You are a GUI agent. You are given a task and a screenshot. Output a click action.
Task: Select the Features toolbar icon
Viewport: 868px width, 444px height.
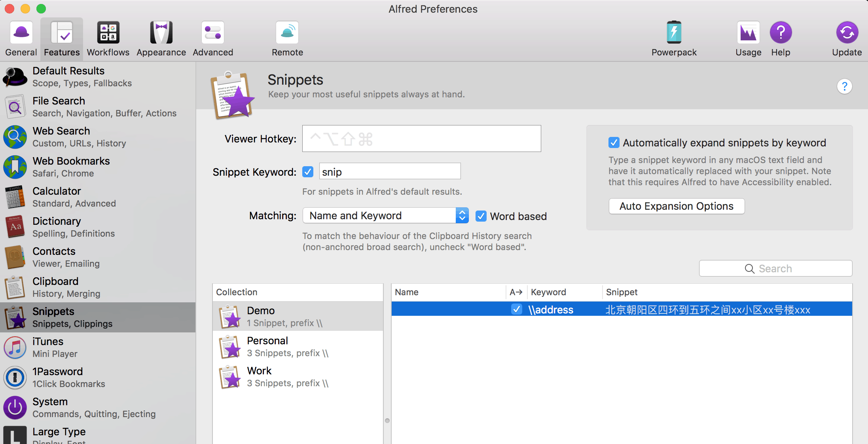click(x=62, y=39)
